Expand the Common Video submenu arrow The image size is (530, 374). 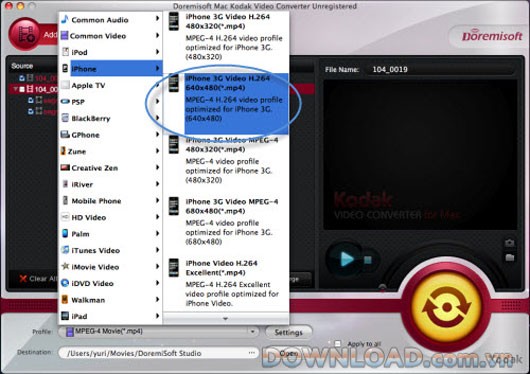coord(157,35)
